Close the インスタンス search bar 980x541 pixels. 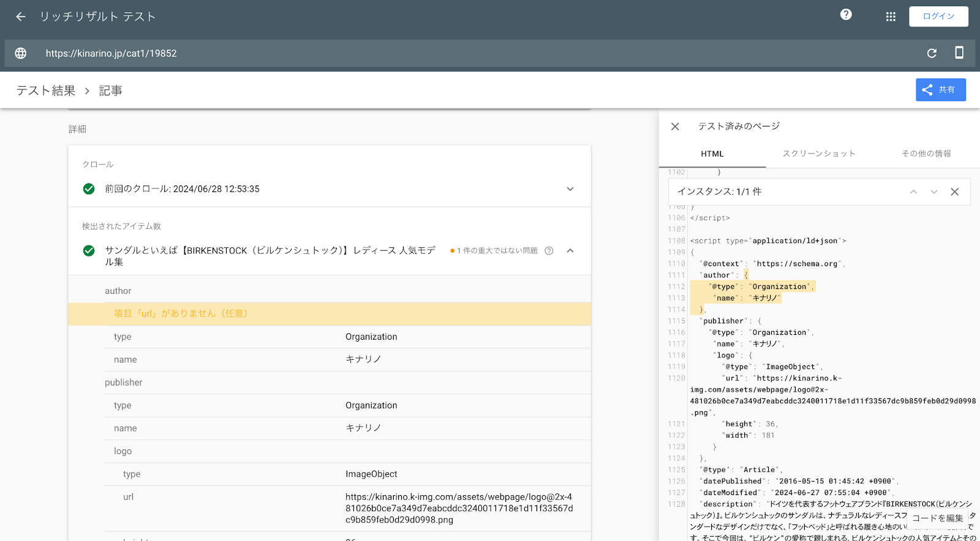(x=954, y=192)
